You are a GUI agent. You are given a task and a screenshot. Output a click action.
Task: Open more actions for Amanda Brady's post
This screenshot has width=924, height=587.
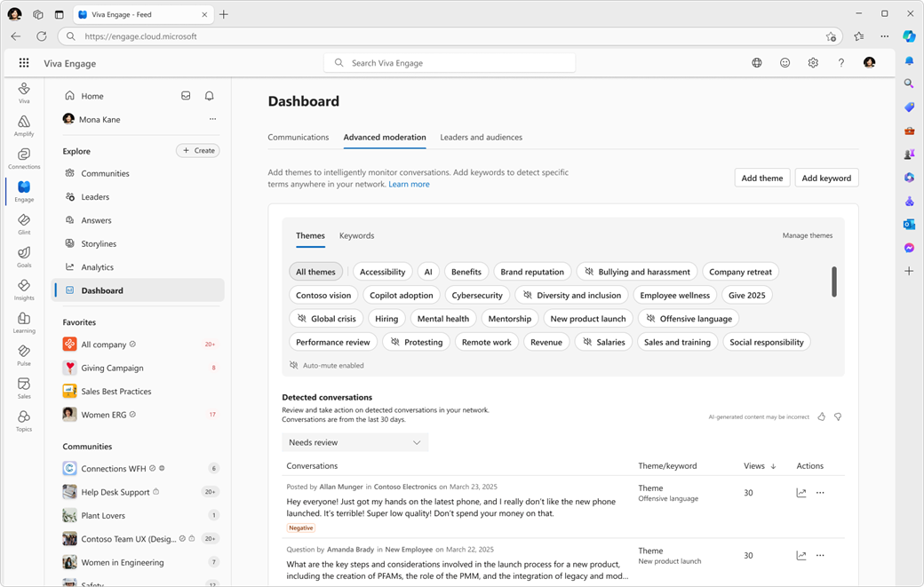(819, 555)
